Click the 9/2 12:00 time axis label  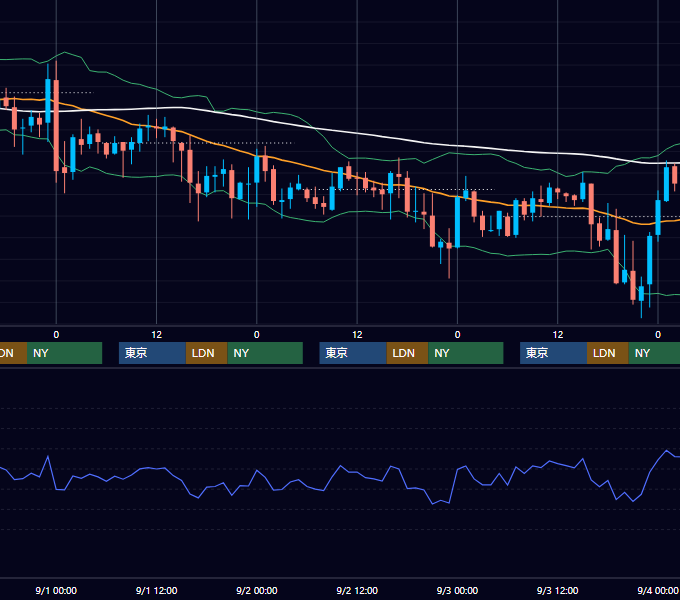point(357,590)
